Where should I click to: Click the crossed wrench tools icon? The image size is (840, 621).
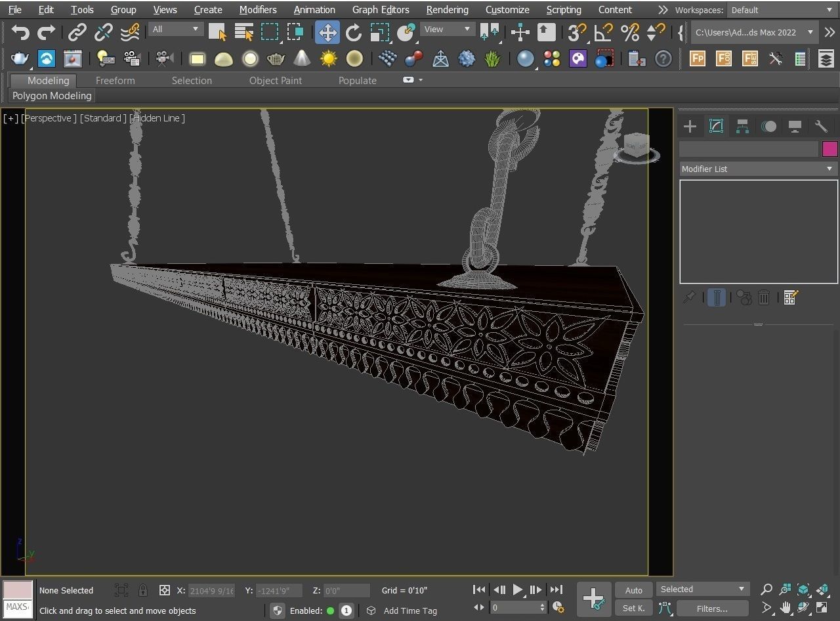776,59
